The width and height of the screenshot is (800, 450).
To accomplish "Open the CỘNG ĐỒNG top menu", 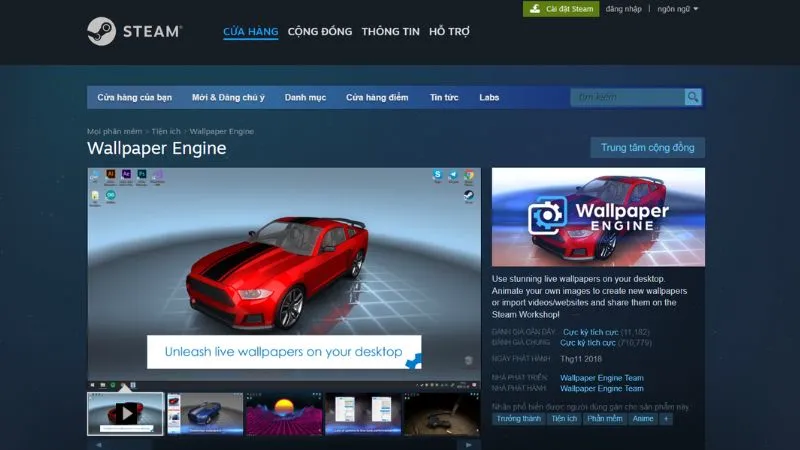I will coord(320,31).
